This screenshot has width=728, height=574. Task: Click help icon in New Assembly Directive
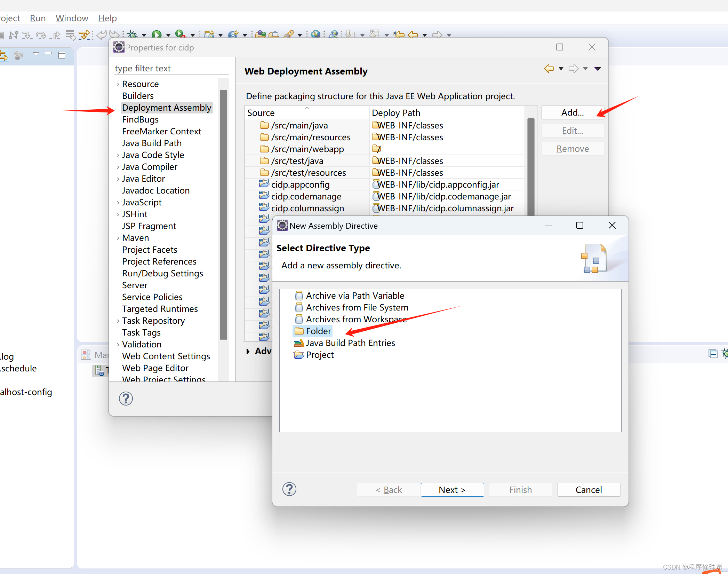coord(289,489)
